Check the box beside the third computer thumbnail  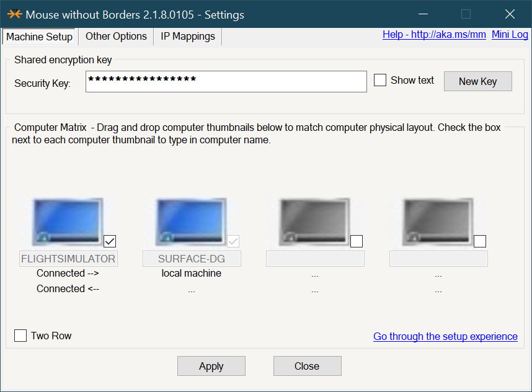click(357, 241)
